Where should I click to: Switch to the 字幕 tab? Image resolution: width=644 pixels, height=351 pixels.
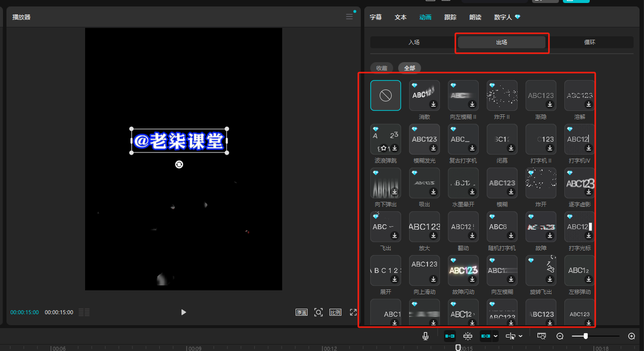point(376,17)
